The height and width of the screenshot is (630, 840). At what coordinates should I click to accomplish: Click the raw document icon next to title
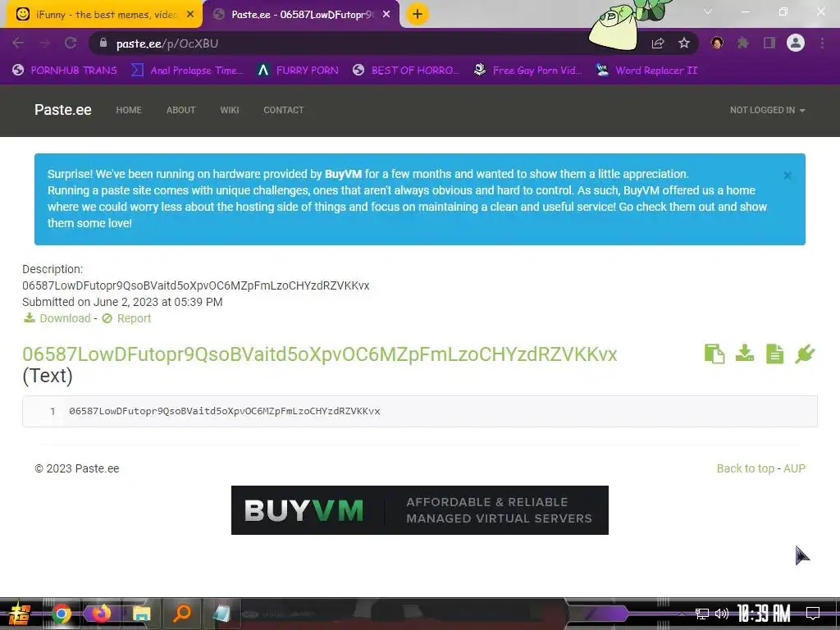tap(774, 354)
